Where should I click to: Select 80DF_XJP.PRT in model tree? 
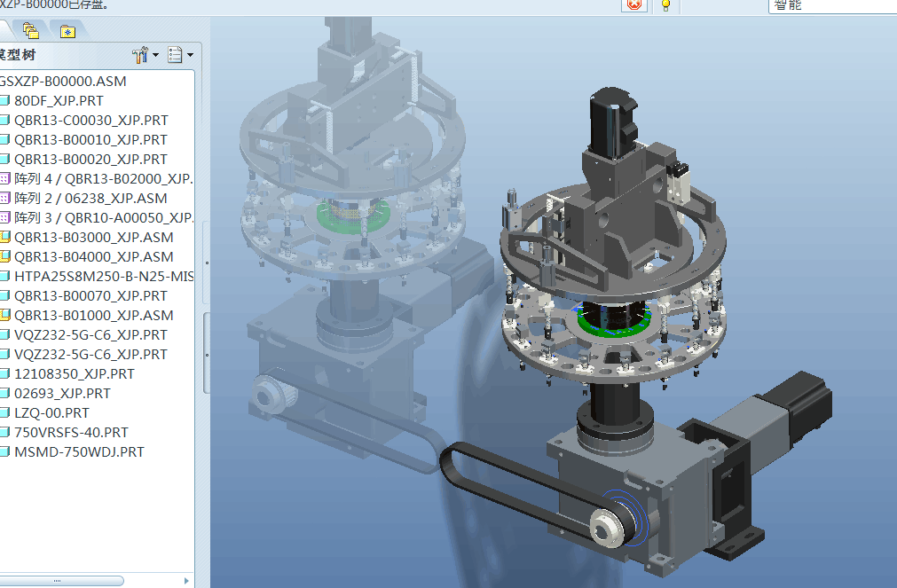click(59, 101)
